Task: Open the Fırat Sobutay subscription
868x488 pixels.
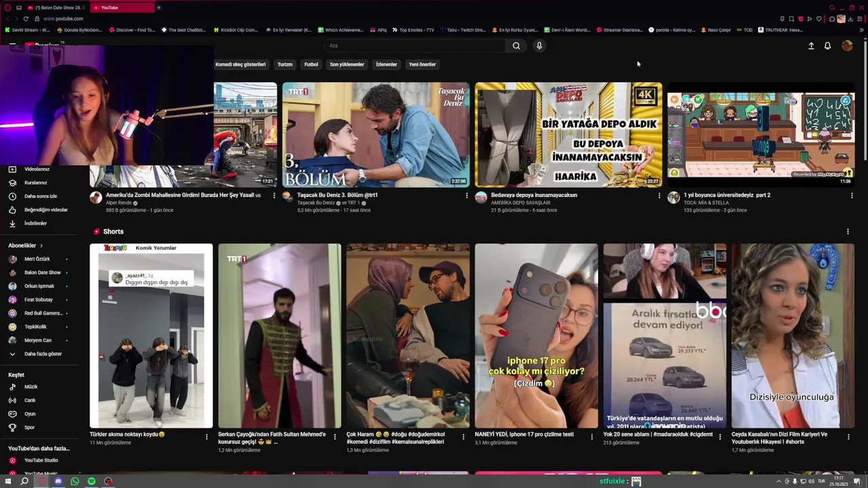Action: [x=37, y=300]
